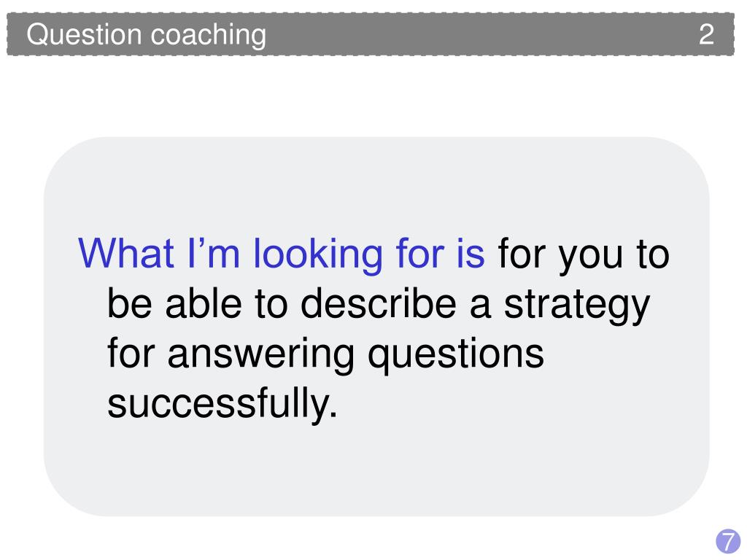The image size is (747, 560).
Task: Click the word "questions" in the third line
Action: click(x=455, y=356)
